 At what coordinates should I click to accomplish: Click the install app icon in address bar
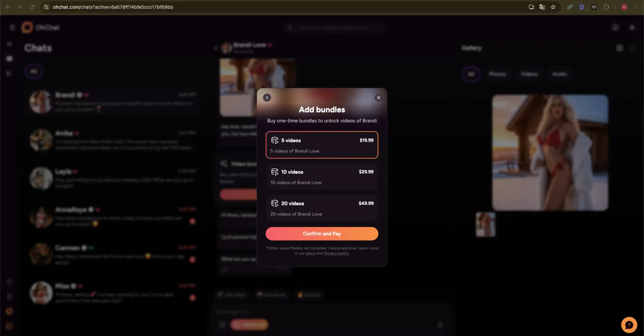531,7
